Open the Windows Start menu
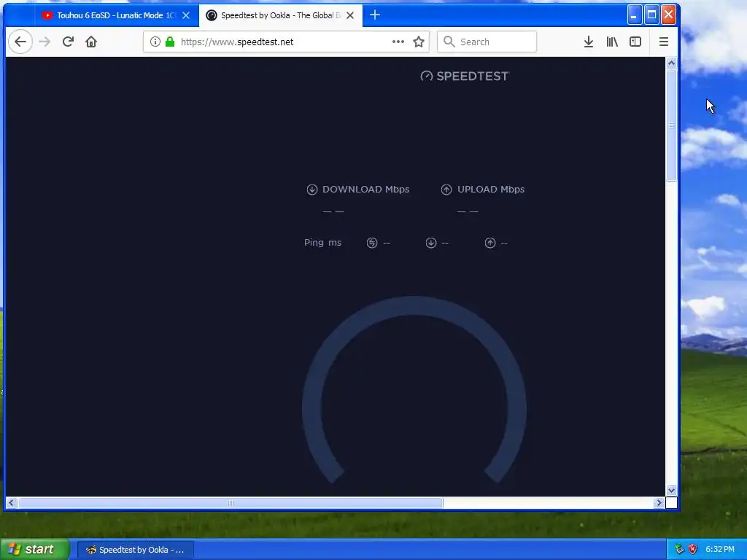 pos(34,550)
